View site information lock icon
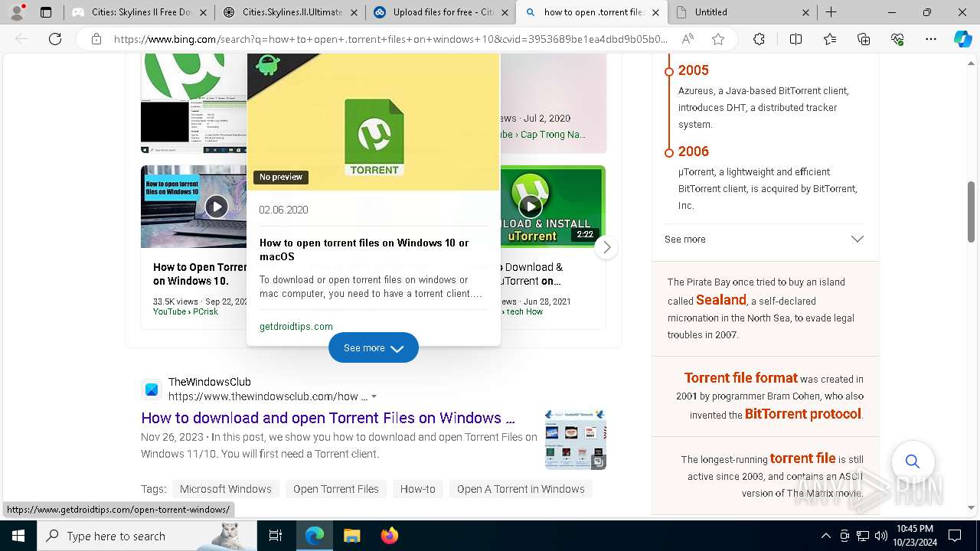This screenshot has height=551, width=980. [96, 39]
